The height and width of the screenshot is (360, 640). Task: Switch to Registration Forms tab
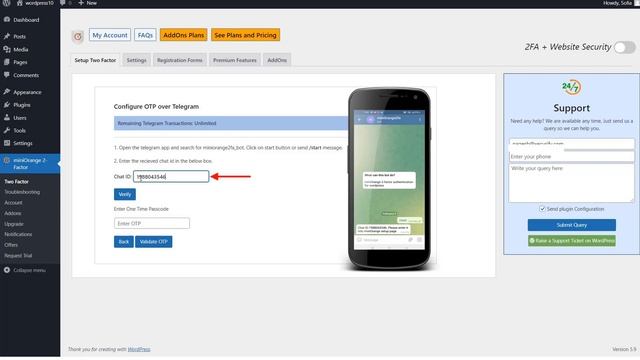(180, 60)
